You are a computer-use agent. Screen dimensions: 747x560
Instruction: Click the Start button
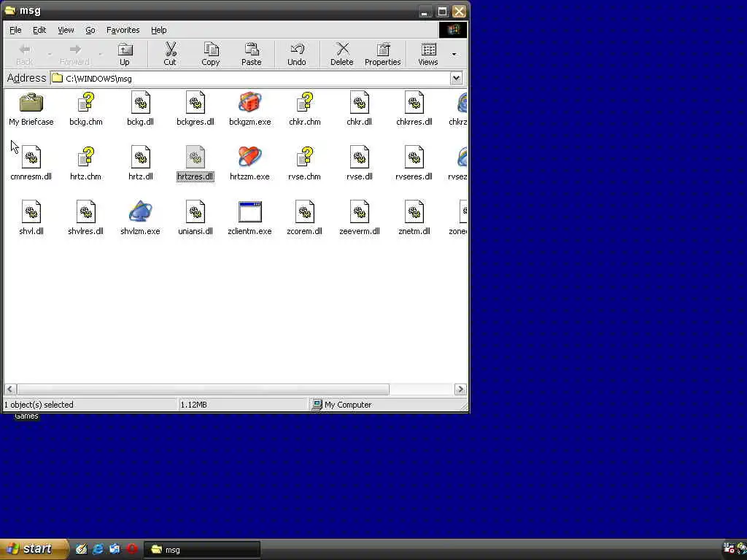point(34,549)
